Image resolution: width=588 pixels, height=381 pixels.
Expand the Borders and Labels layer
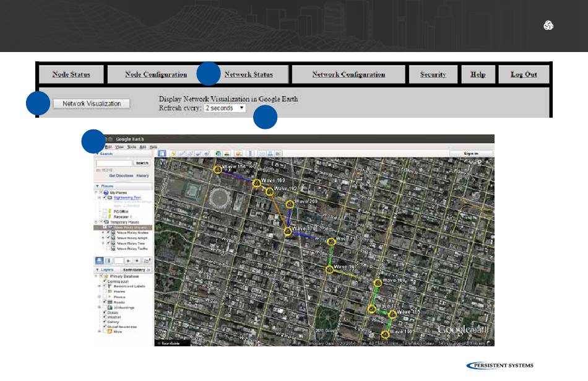coord(100,286)
